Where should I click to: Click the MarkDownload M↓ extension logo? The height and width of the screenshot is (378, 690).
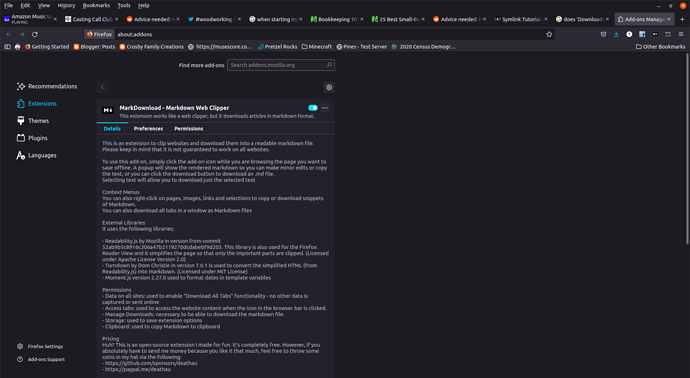click(108, 110)
